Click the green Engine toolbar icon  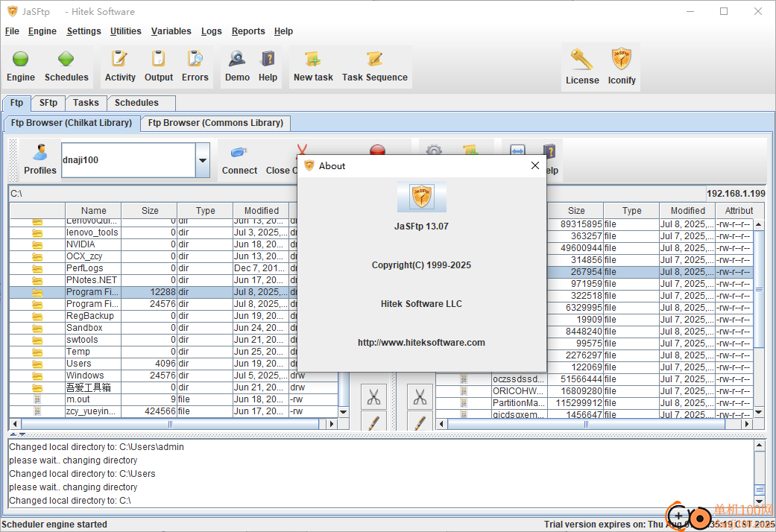click(20, 60)
